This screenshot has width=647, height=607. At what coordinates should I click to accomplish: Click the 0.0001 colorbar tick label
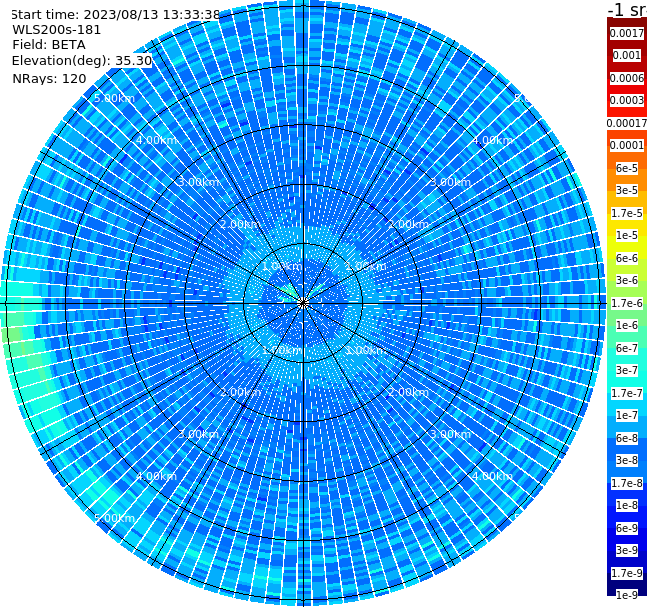(x=627, y=145)
